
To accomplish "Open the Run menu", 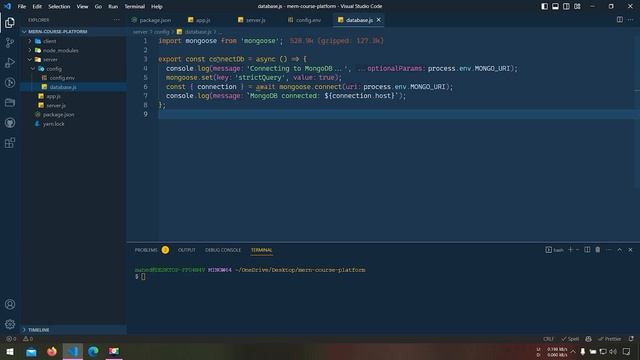I will (x=113, y=6).
